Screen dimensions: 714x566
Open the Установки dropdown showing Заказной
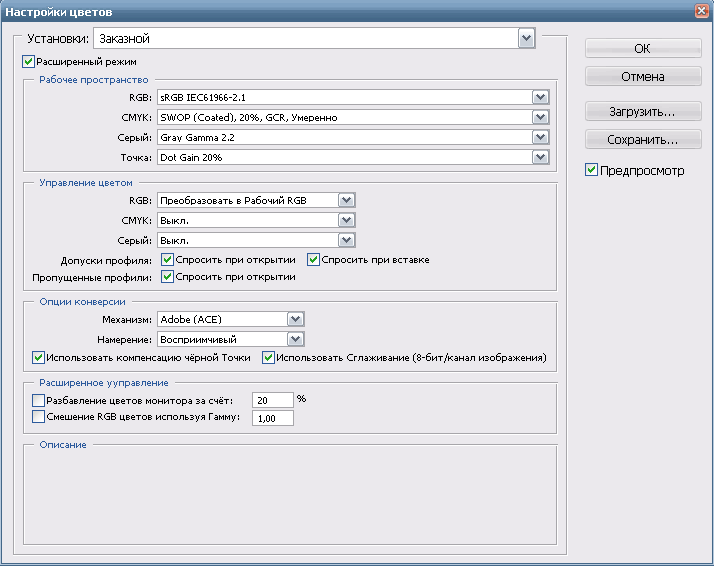click(x=314, y=39)
